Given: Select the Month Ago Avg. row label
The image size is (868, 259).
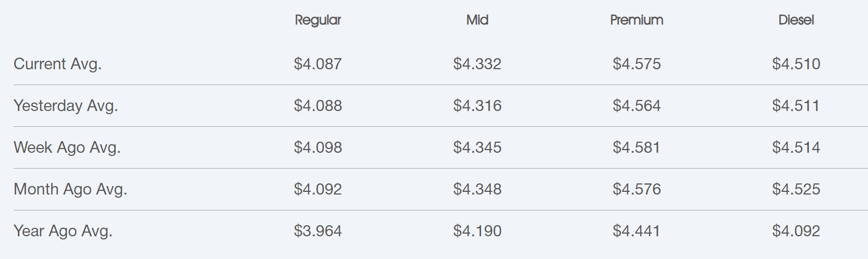Looking at the screenshot, I should 70,189.
